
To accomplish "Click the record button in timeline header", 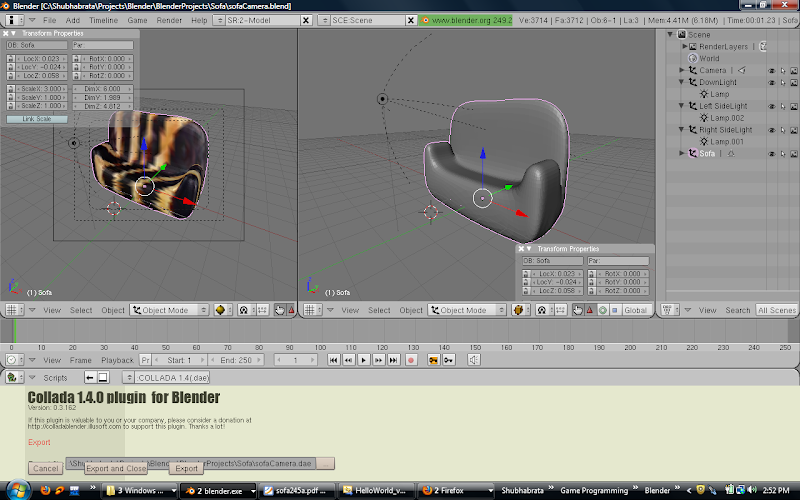I will (x=410, y=359).
